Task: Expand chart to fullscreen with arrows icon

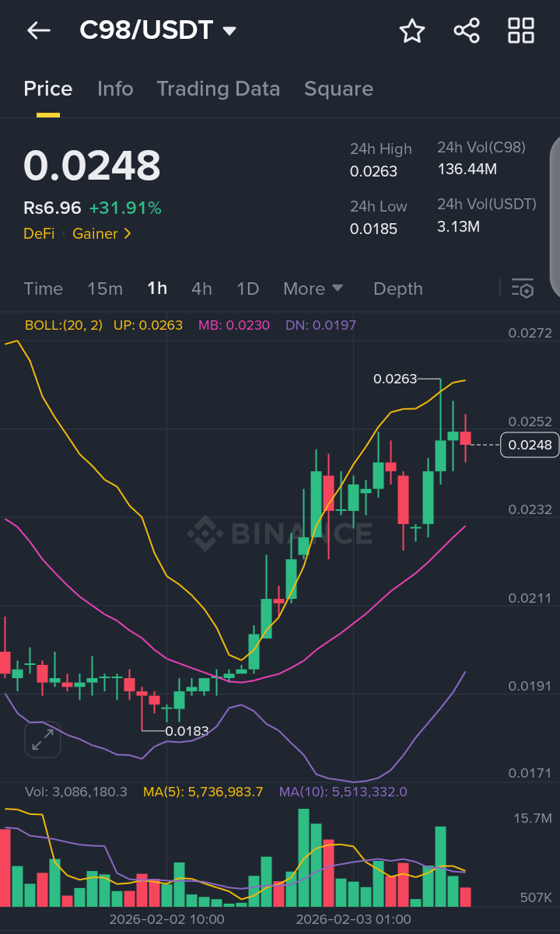Action: tap(43, 740)
